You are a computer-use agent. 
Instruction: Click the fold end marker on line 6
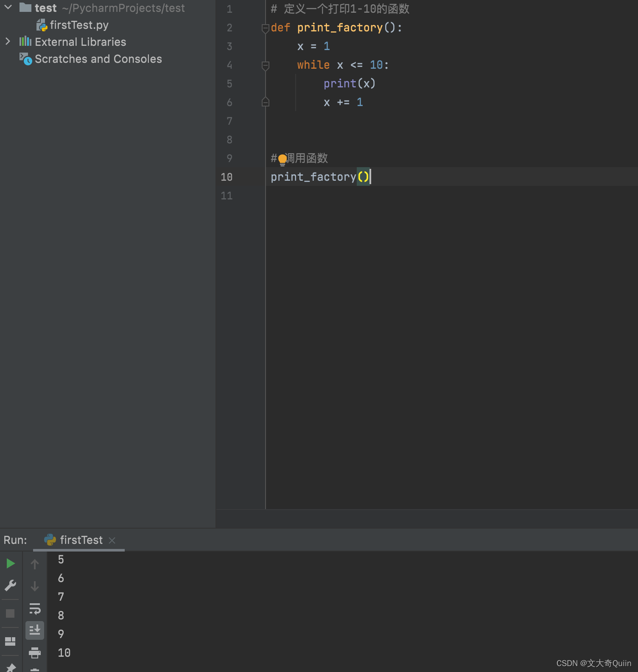(x=266, y=102)
